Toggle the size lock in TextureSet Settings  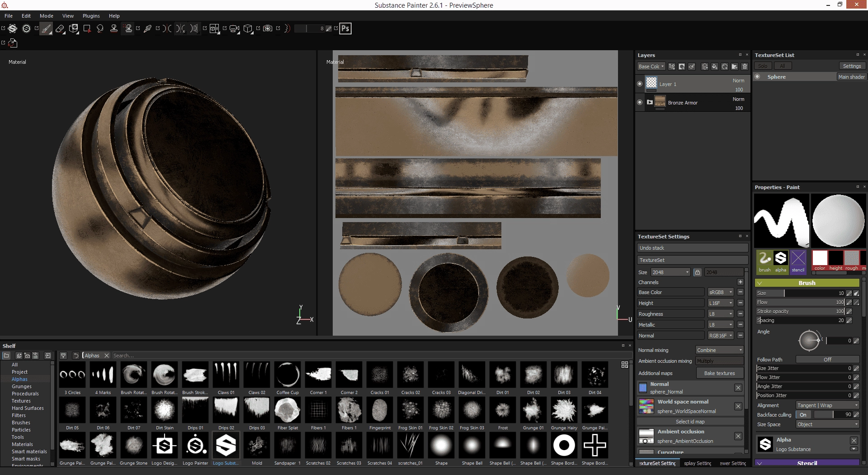[698, 272]
